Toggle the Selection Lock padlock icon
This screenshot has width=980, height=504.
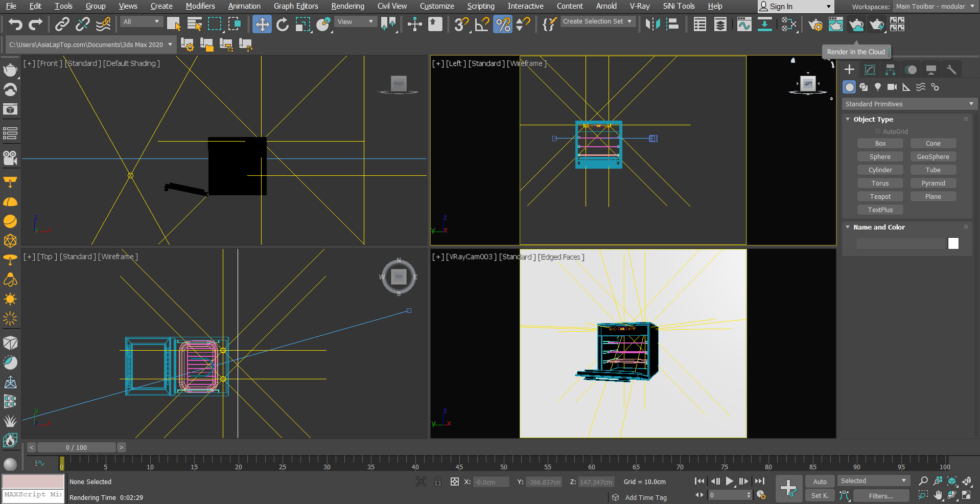coord(438,482)
